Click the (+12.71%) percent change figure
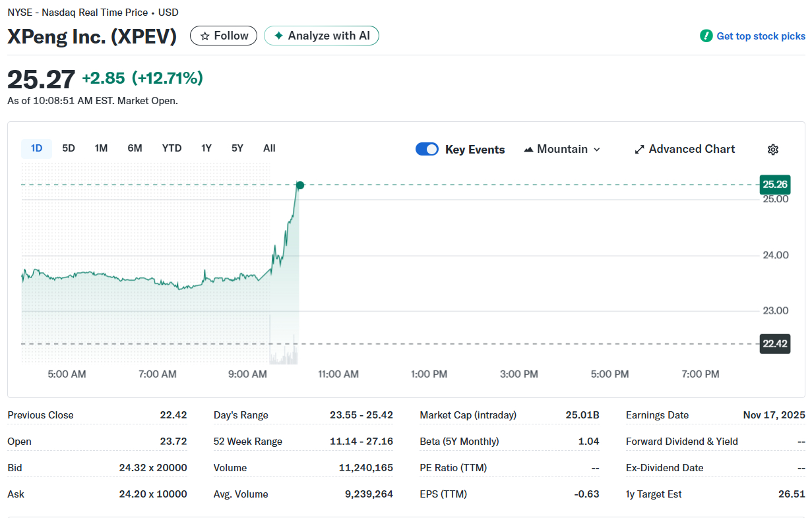The width and height of the screenshot is (812, 518). (x=168, y=78)
